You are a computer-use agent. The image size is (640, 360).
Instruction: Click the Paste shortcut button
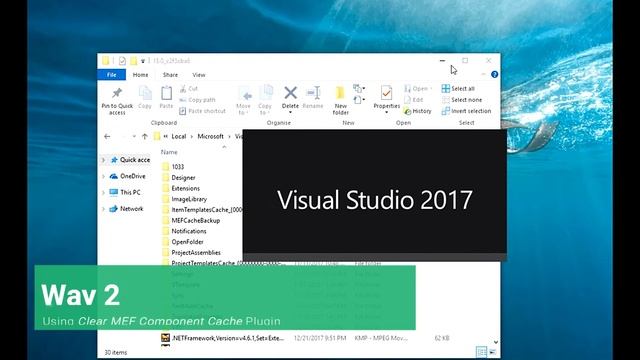pos(202,111)
